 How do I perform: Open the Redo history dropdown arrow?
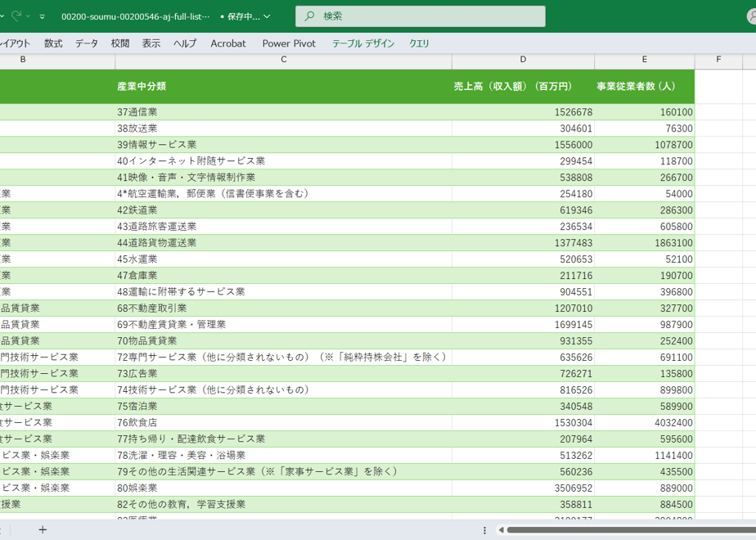click(x=28, y=16)
